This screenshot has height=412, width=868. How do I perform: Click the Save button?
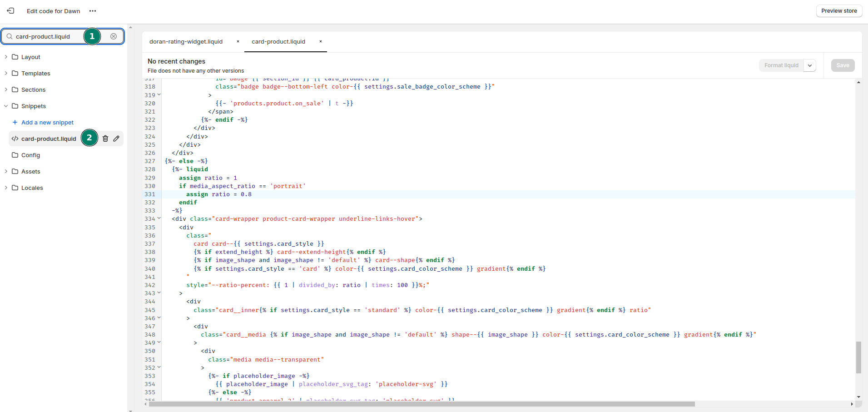[x=843, y=65]
